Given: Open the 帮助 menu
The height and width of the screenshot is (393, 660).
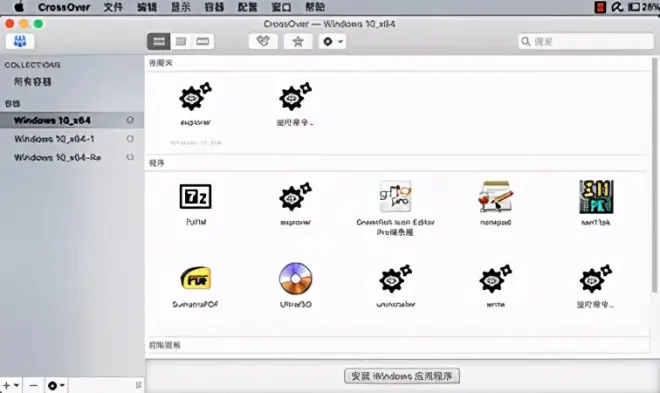Looking at the screenshot, I should (314, 7).
